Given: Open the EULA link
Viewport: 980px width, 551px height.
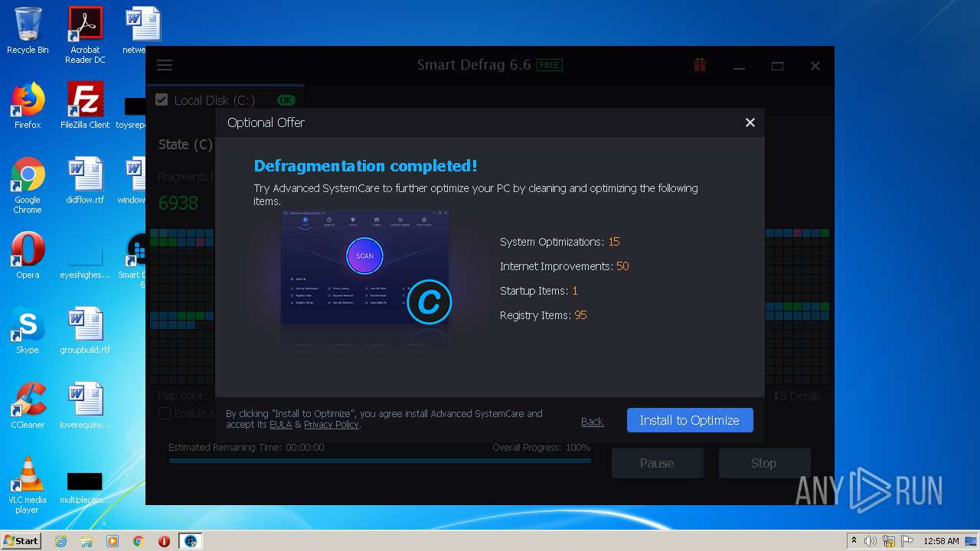Looking at the screenshot, I should click(x=280, y=424).
